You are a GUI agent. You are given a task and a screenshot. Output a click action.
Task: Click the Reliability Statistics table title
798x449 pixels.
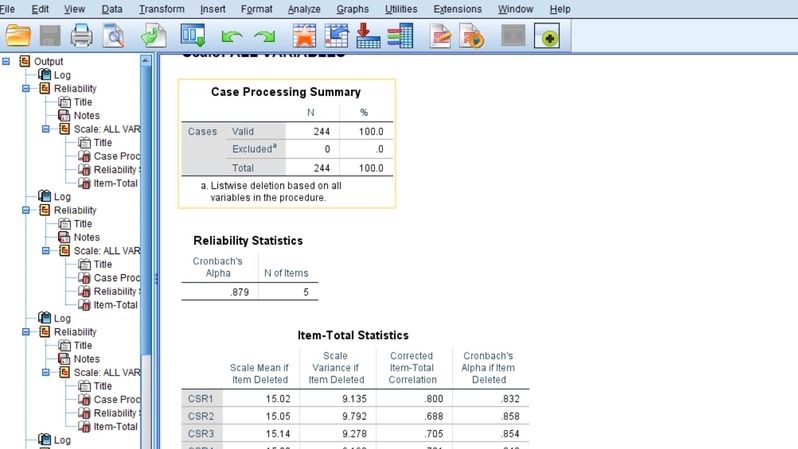248,241
